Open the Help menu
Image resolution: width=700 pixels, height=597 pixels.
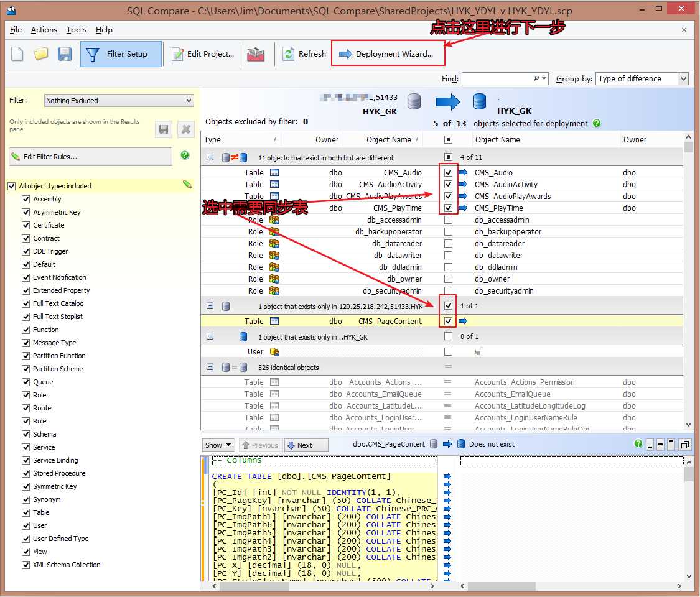click(x=104, y=30)
